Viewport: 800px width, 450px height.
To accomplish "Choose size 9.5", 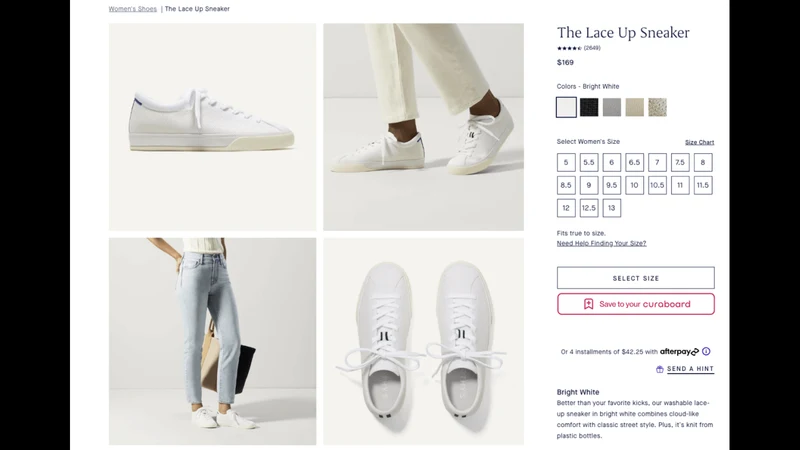I will point(611,185).
